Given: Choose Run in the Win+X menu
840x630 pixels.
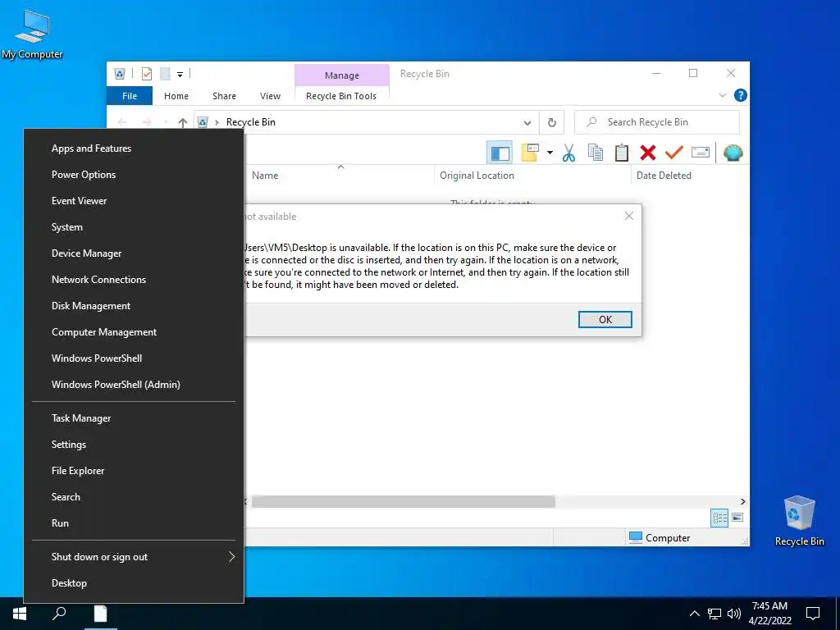Looking at the screenshot, I should pyautogui.click(x=134, y=523).
